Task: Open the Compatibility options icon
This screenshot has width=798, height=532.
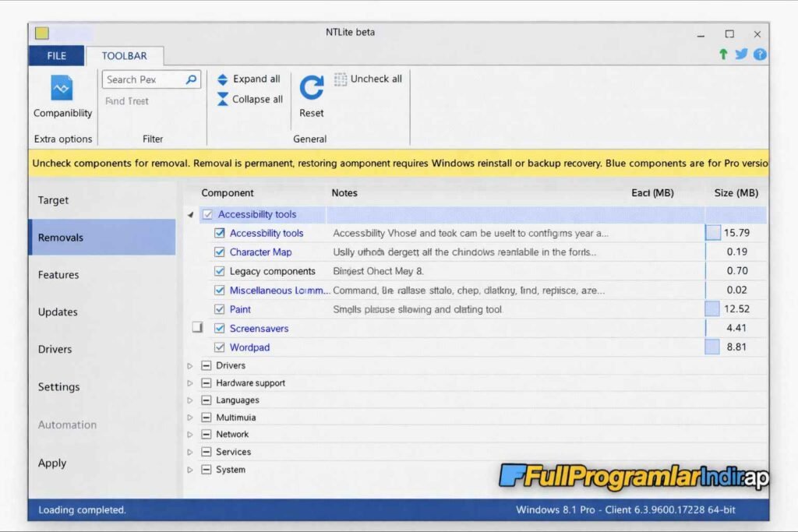Action: [x=62, y=87]
